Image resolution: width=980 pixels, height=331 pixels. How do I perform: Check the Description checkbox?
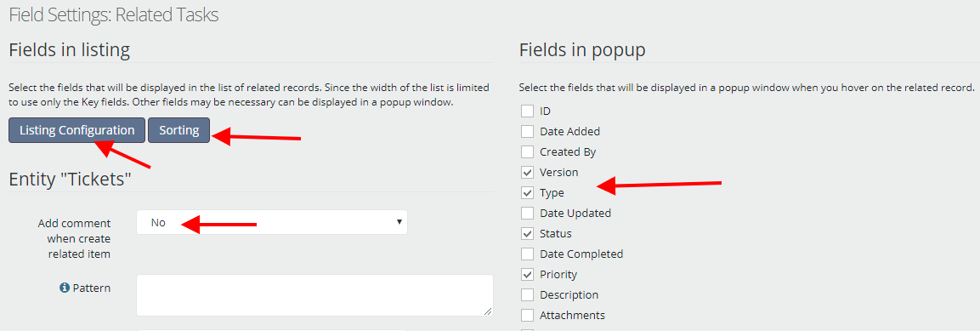coord(528,294)
